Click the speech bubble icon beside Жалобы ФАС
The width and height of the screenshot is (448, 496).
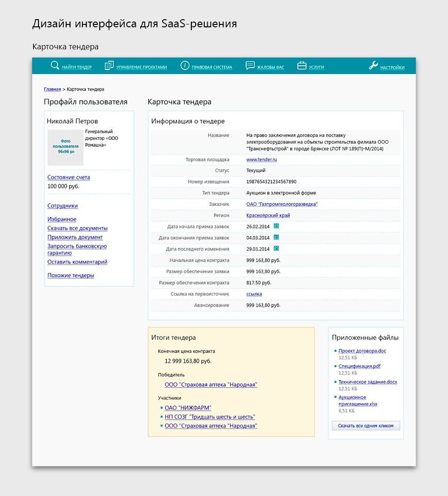pos(250,66)
